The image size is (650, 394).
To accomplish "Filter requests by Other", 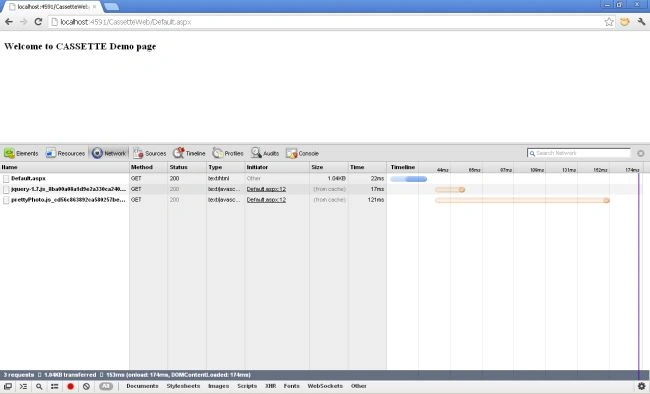I will tap(359, 386).
